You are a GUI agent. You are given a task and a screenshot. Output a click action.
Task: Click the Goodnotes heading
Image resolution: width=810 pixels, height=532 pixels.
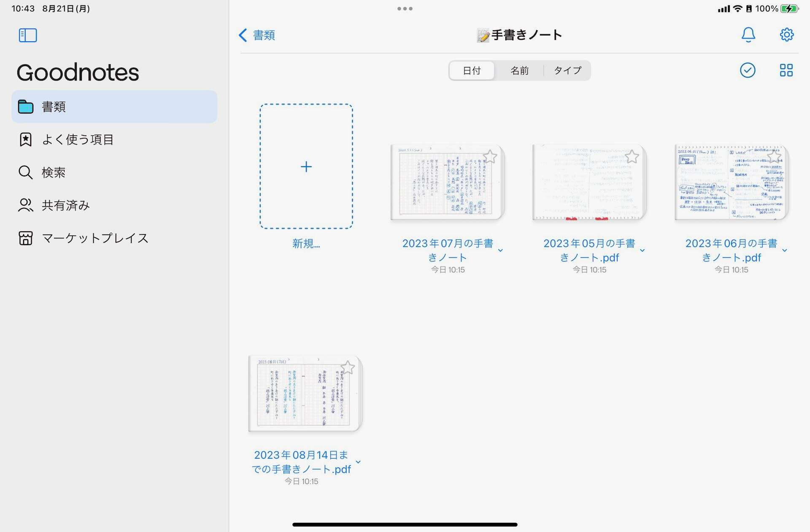(x=78, y=73)
